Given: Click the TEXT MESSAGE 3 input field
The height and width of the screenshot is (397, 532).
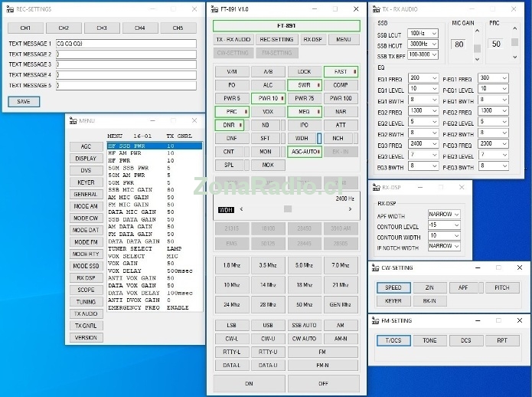Looking at the screenshot, I should tap(126, 64).
